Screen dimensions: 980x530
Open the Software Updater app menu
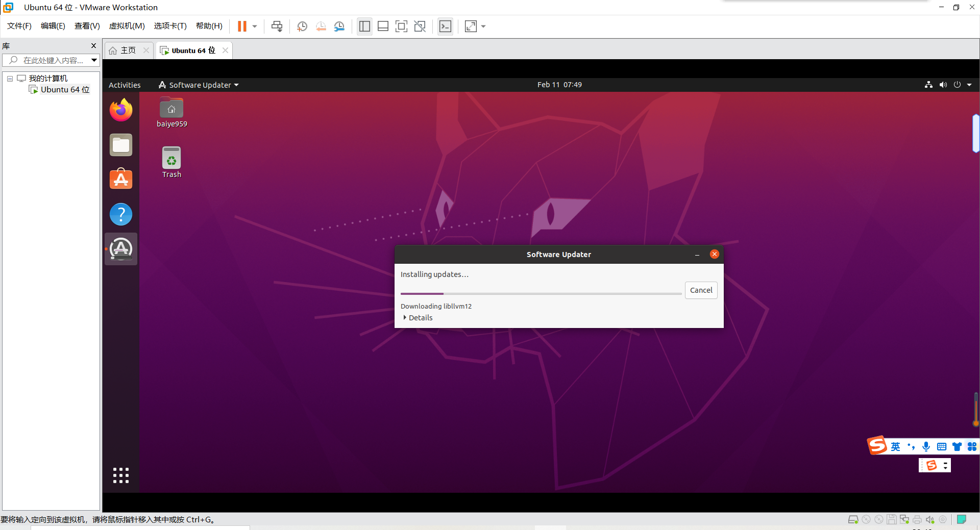199,85
